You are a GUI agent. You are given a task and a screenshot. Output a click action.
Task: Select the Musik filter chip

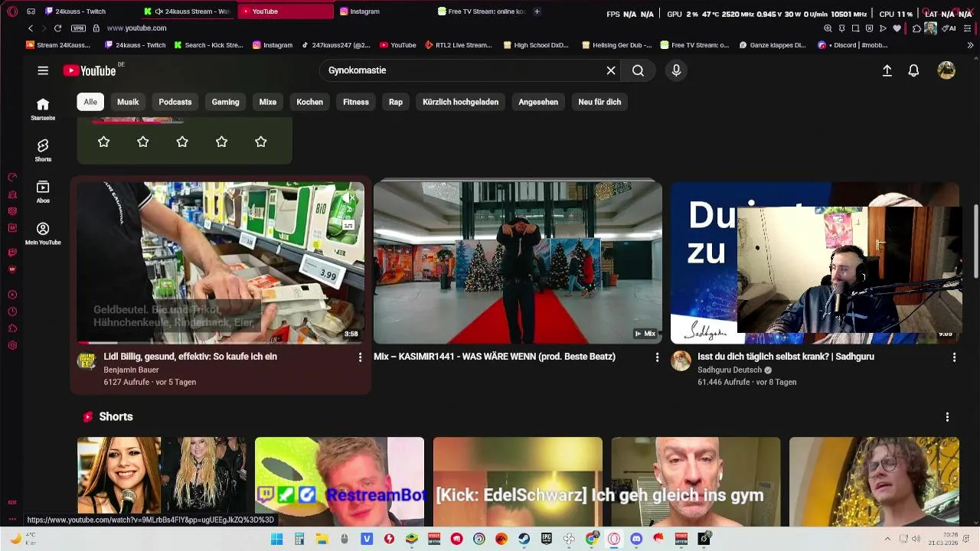click(128, 102)
